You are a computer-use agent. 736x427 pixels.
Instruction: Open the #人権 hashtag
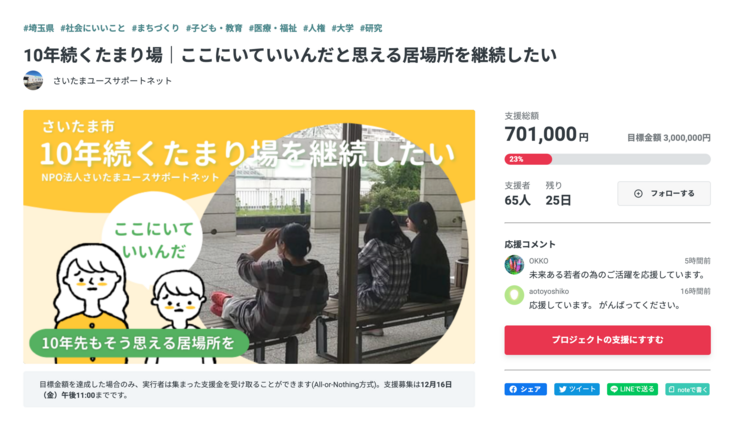(314, 28)
